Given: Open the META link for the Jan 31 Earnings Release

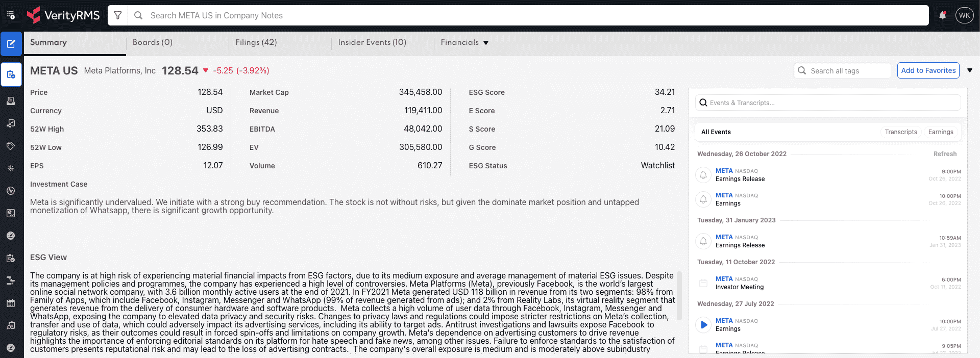Looking at the screenshot, I should [x=724, y=237].
